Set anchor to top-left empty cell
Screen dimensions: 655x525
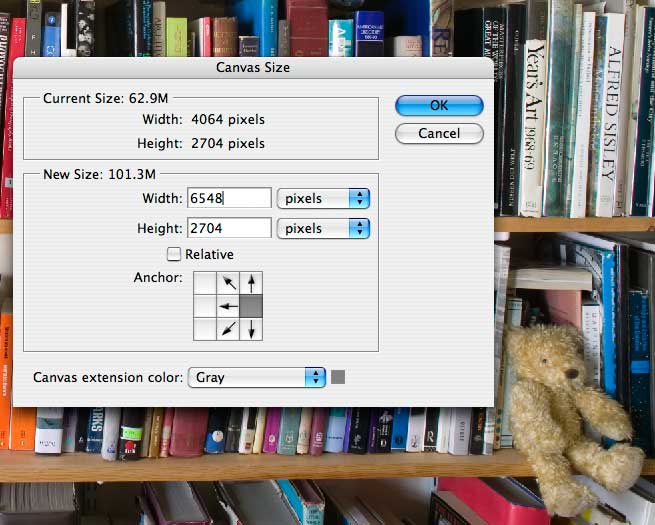205,283
